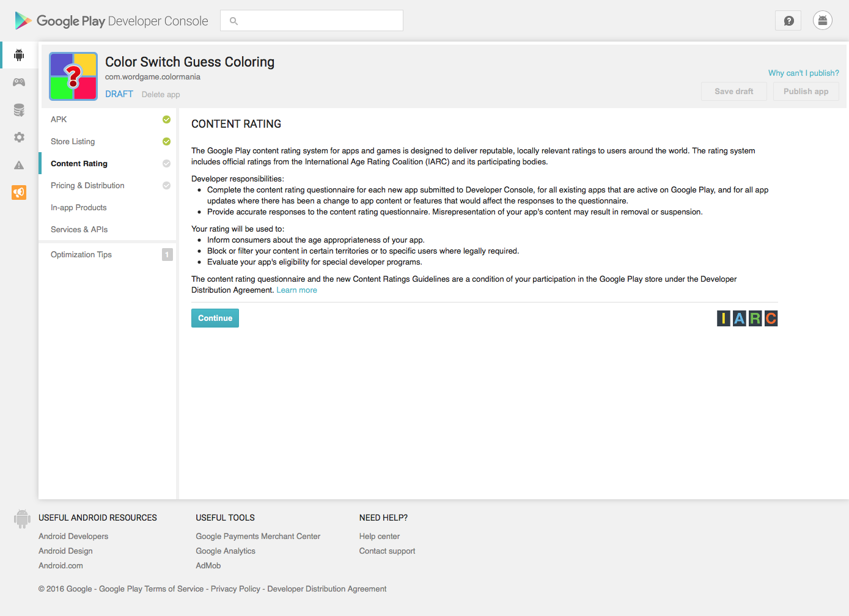This screenshot has width=849, height=616.
Task: Click the search magnifier icon
Action: tap(233, 21)
